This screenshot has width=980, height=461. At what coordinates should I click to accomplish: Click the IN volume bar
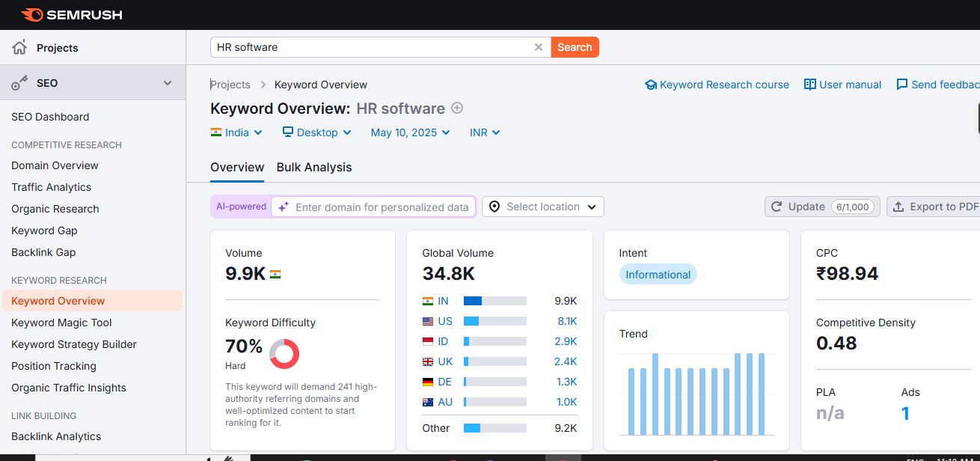click(495, 301)
